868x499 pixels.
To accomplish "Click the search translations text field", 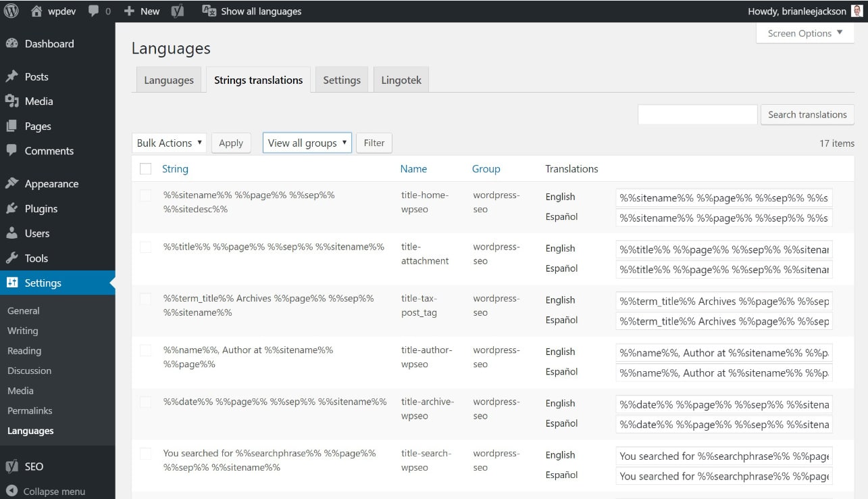I will tap(697, 114).
